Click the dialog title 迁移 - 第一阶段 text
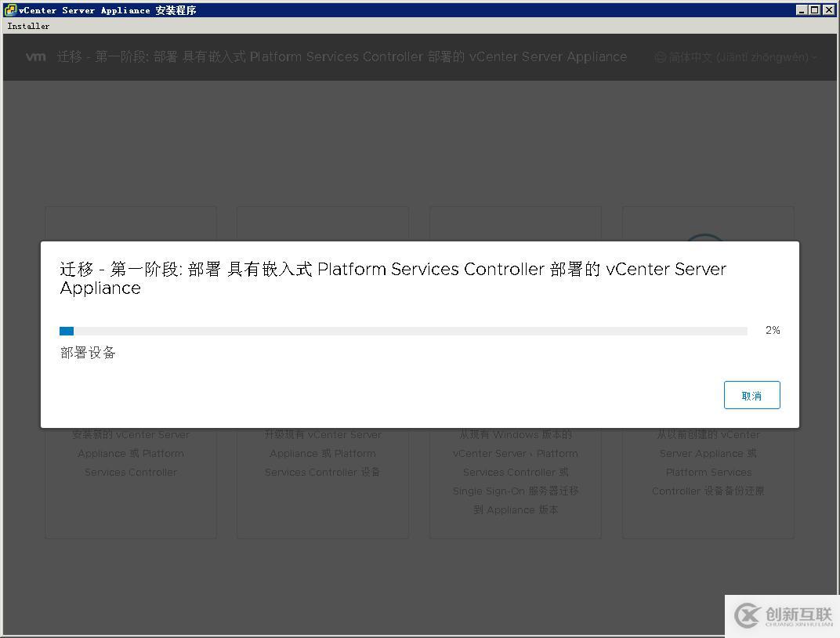 coord(393,278)
